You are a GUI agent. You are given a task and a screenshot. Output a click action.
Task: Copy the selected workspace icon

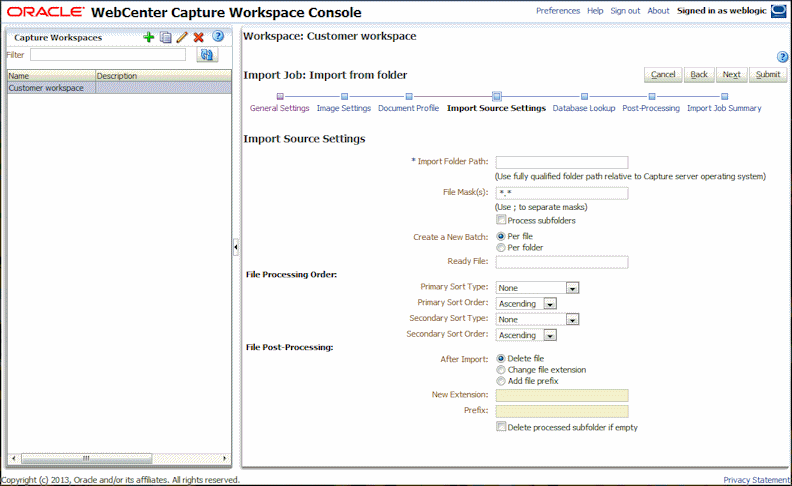coord(166,37)
